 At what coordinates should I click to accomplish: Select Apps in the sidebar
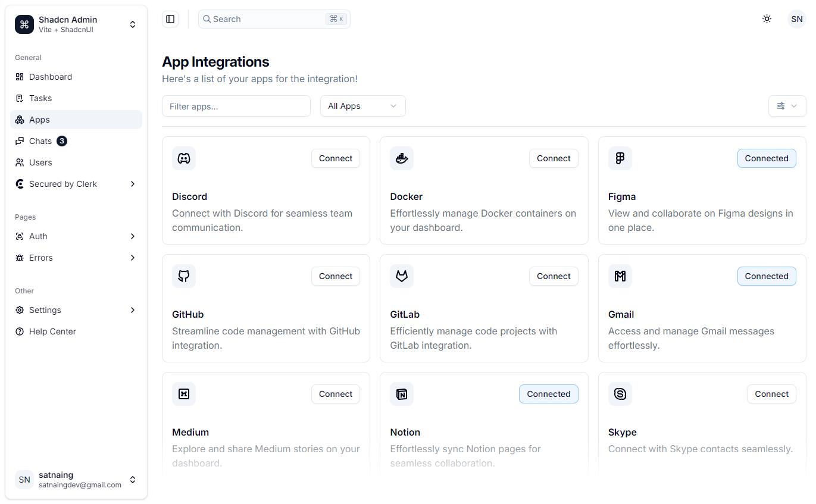click(76, 120)
